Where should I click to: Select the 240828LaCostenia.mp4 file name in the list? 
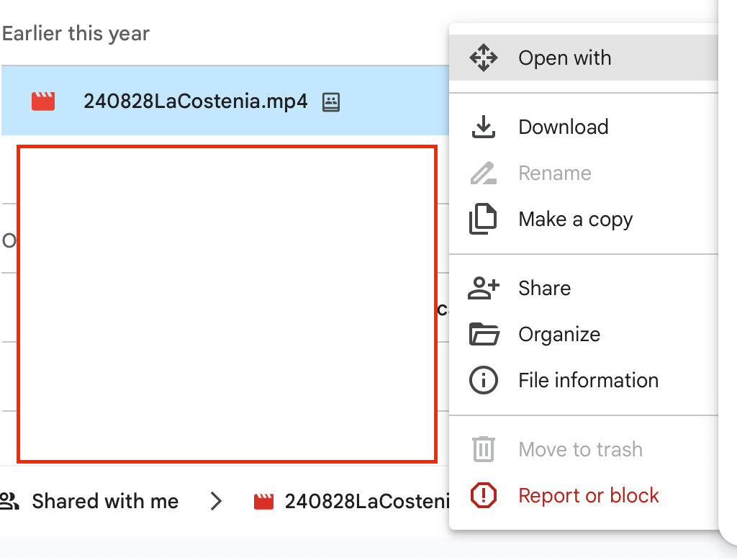click(x=195, y=101)
